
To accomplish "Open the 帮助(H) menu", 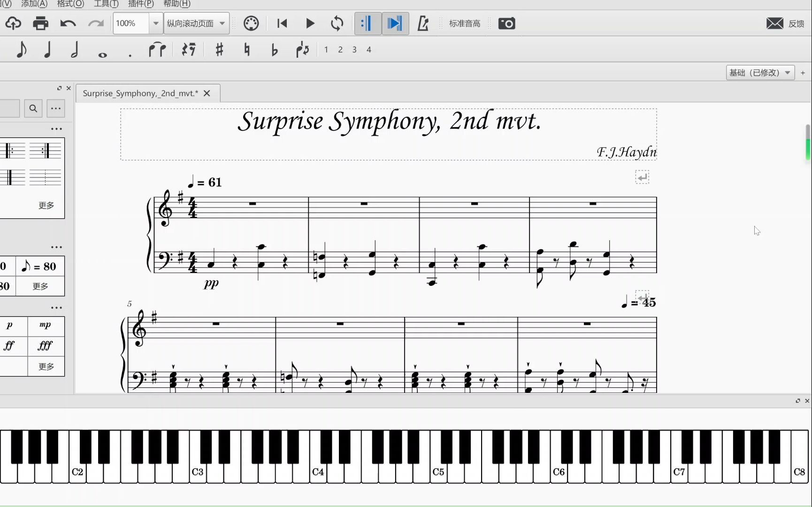I will point(177,4).
